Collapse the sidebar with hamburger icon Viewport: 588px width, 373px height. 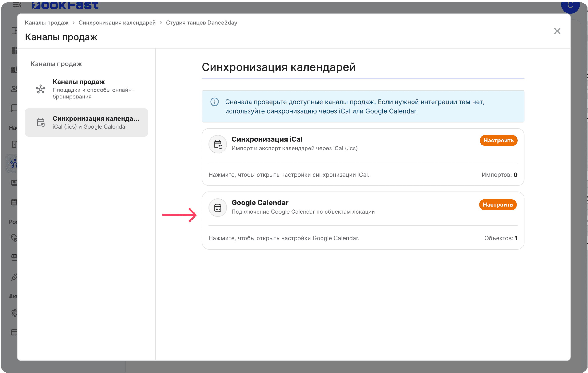17,5
